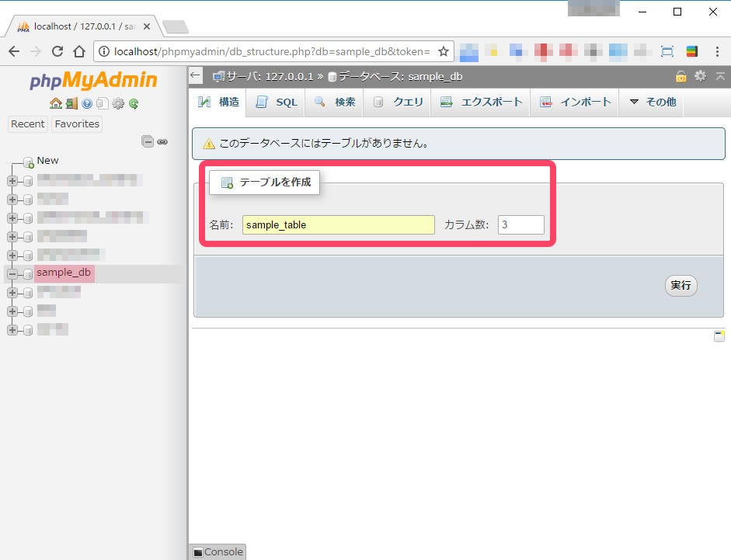Select sample_db in the tree
731x560 pixels.
[64, 273]
